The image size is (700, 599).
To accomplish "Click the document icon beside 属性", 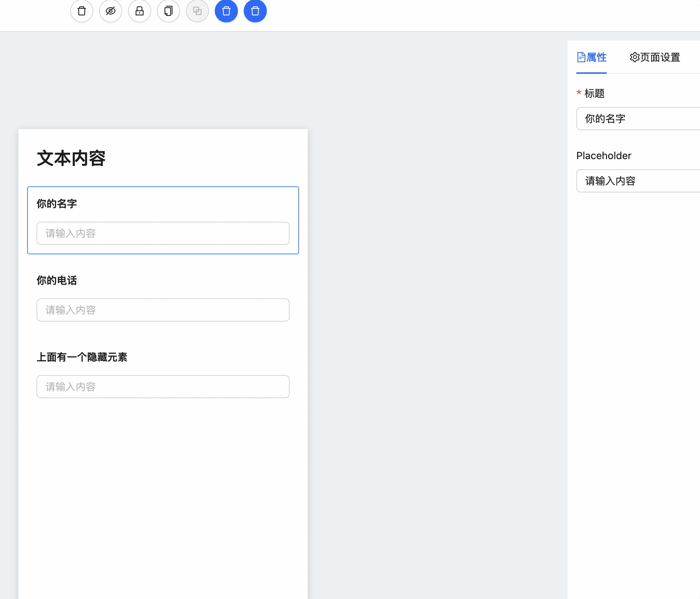I will tap(581, 58).
